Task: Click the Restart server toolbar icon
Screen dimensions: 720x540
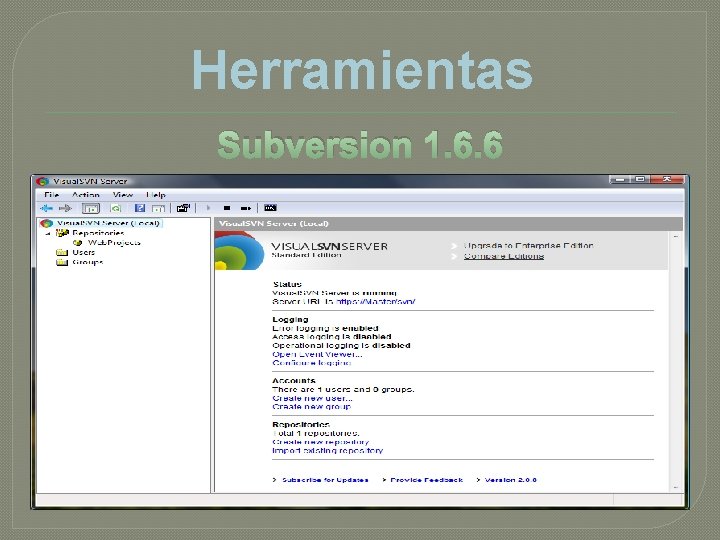Action: [246, 208]
